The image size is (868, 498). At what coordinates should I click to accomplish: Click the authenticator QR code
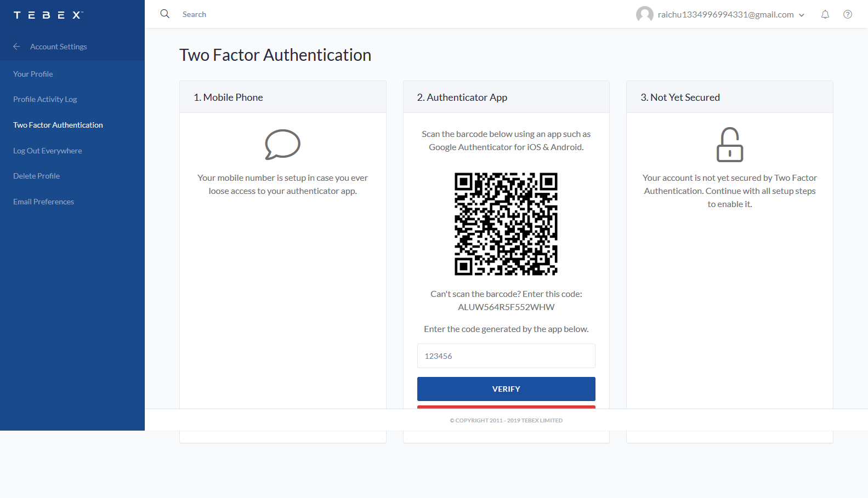506,224
